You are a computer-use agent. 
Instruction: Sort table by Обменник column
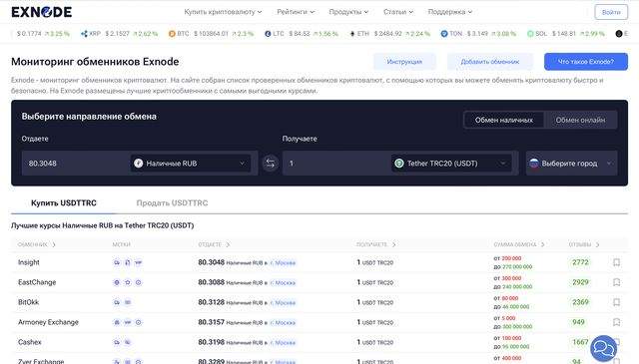coord(37,244)
